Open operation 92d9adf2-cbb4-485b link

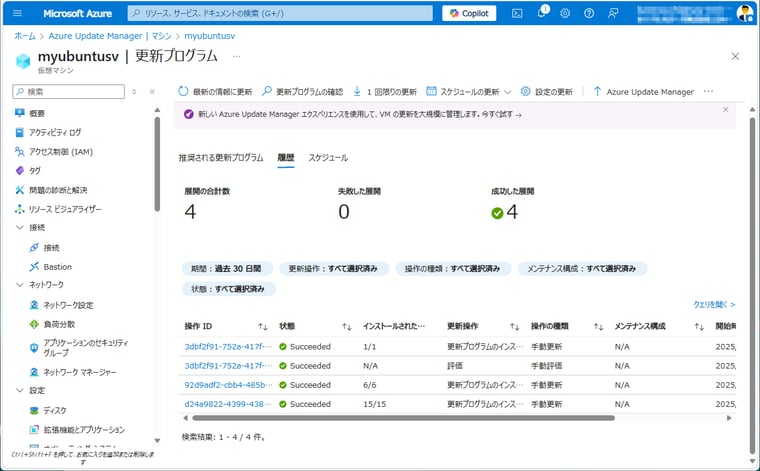(x=228, y=385)
